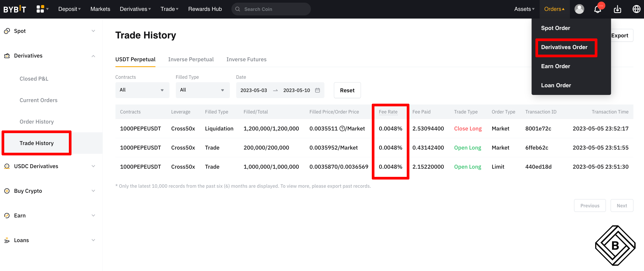Viewport: 644px width, 271px height.
Task: Click transaction time 2023-05-05 23:51:30
Action: point(600,167)
